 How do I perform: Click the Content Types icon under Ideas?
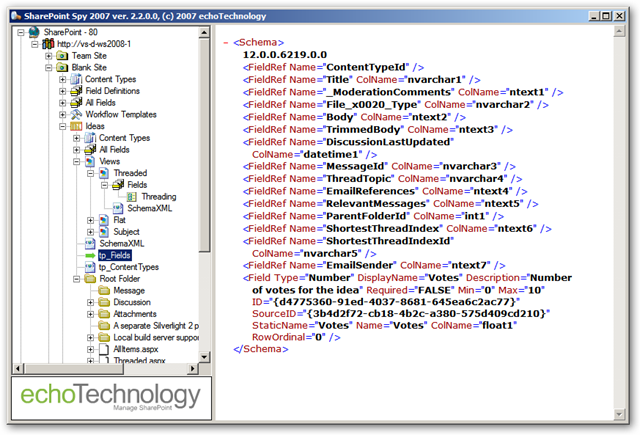[x=90, y=138]
